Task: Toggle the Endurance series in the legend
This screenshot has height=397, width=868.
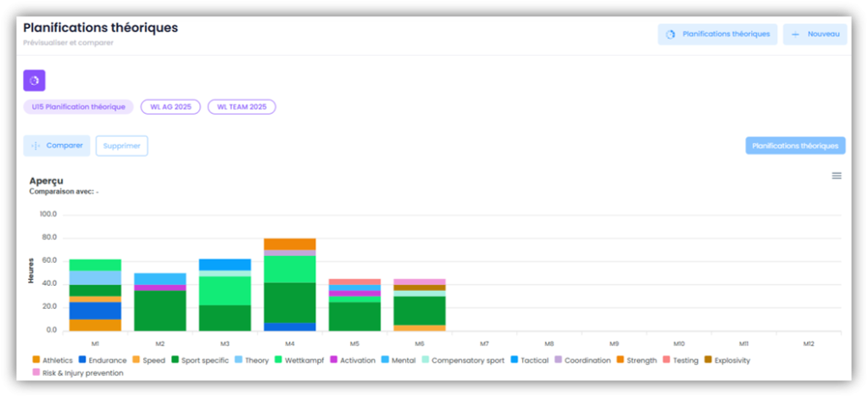Action: point(107,361)
